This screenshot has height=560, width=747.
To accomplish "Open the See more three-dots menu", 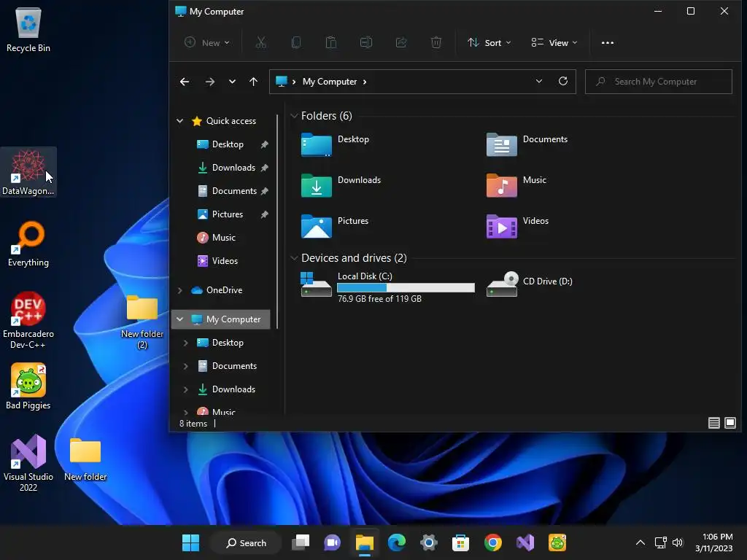I will click(608, 43).
